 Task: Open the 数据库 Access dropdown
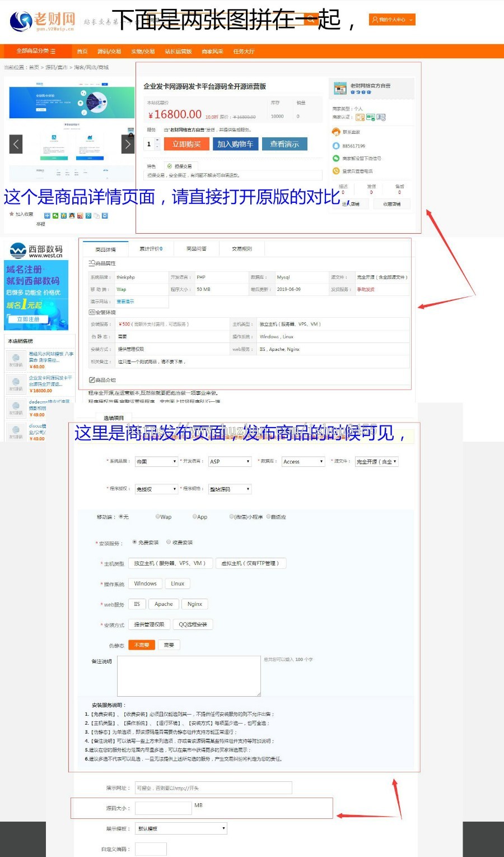(x=302, y=461)
